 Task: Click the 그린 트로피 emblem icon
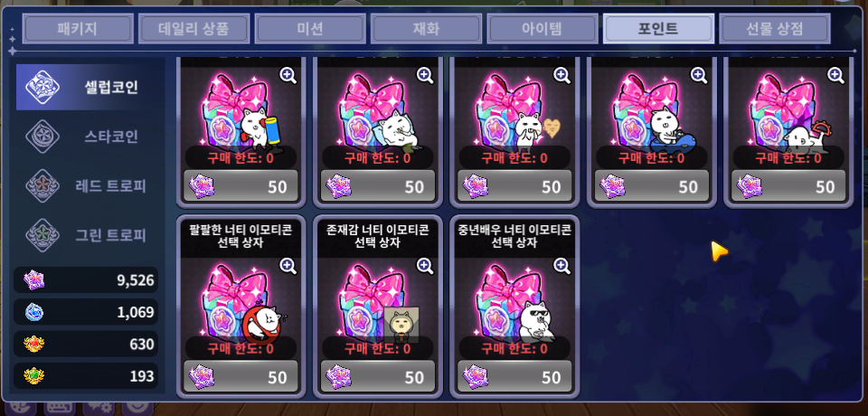pos(43,235)
